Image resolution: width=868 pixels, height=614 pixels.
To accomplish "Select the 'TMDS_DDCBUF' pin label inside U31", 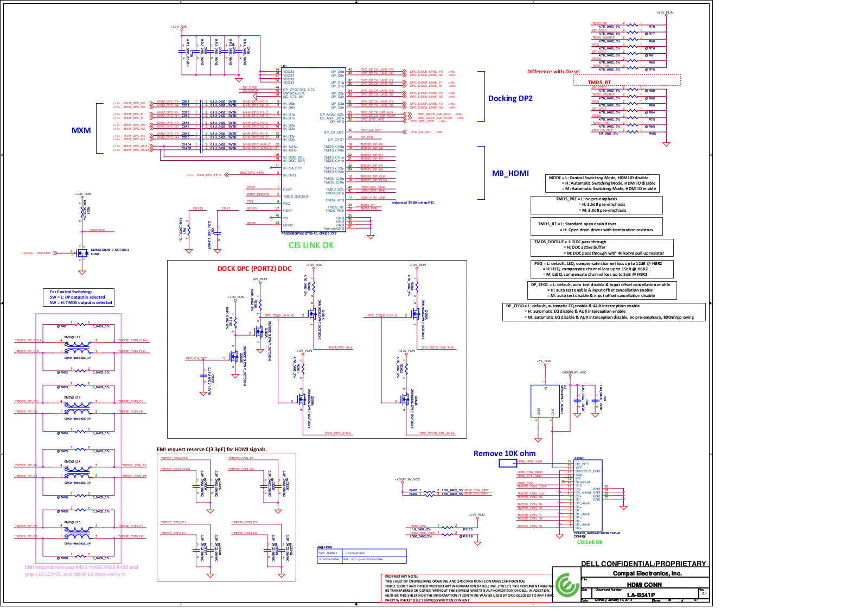I will 296,197.
